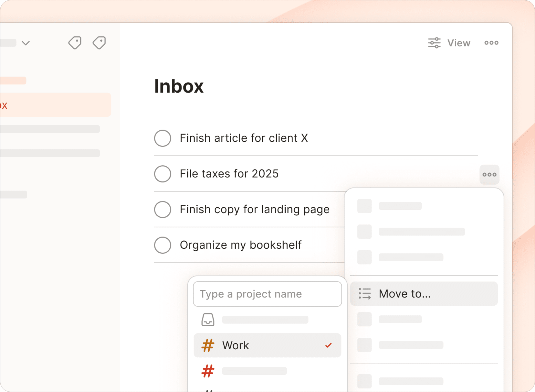Open the Organize my bookshelf task text
Viewport: 535px width, 392px height.
tap(241, 245)
